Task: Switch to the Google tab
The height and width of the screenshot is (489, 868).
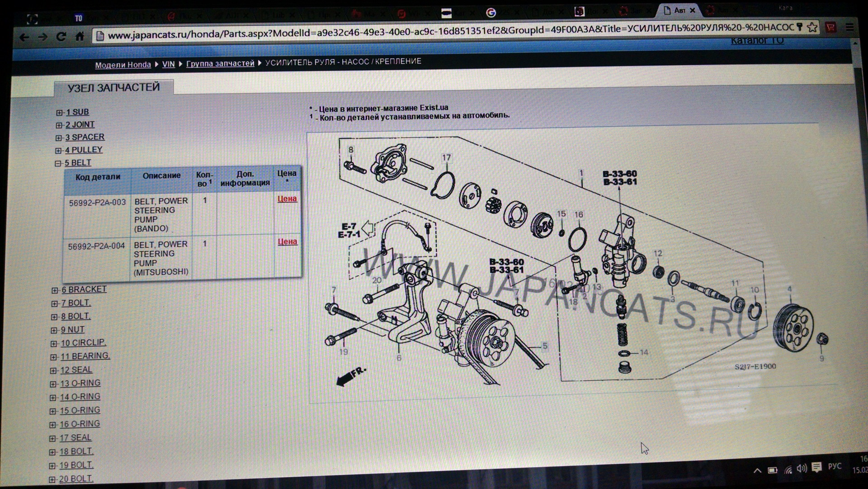Action: click(x=491, y=13)
